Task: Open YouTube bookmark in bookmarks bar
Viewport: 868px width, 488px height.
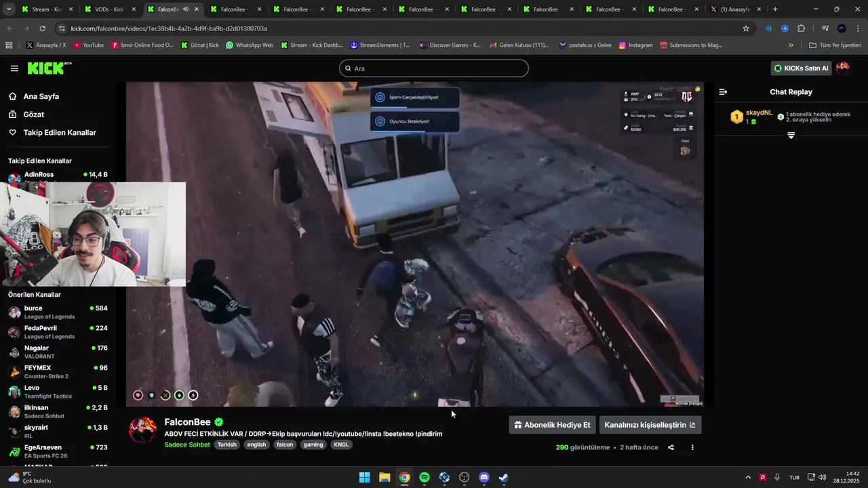Action: pyautogui.click(x=88, y=45)
